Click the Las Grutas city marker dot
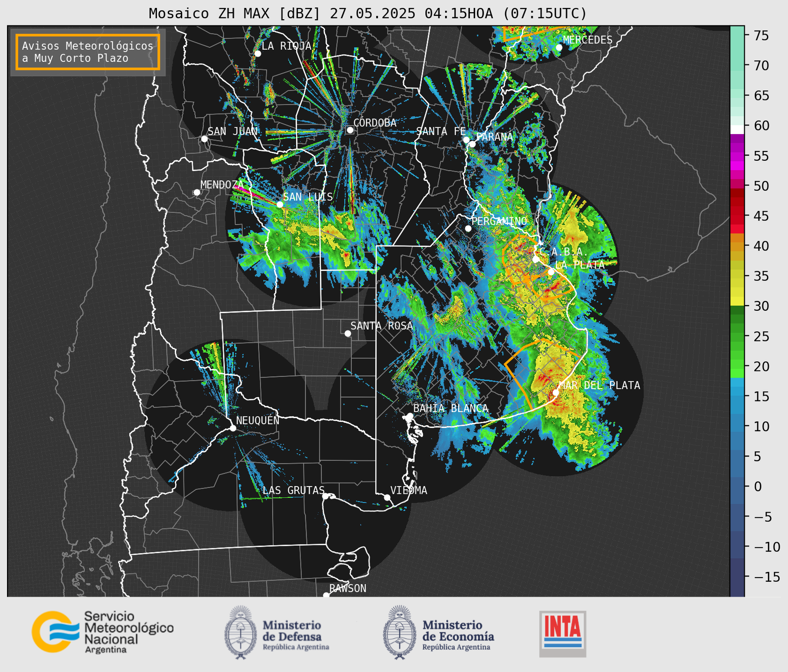Image resolution: width=788 pixels, height=672 pixels. click(x=325, y=496)
